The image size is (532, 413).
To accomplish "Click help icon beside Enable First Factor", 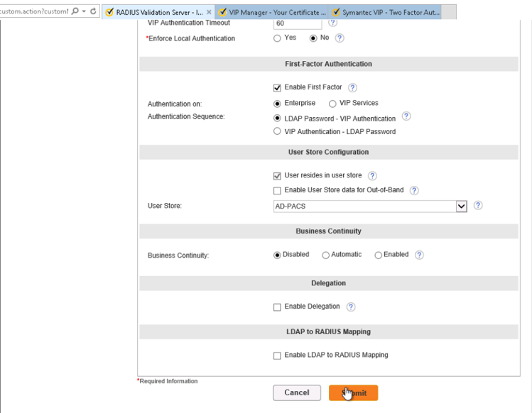I will click(352, 88).
